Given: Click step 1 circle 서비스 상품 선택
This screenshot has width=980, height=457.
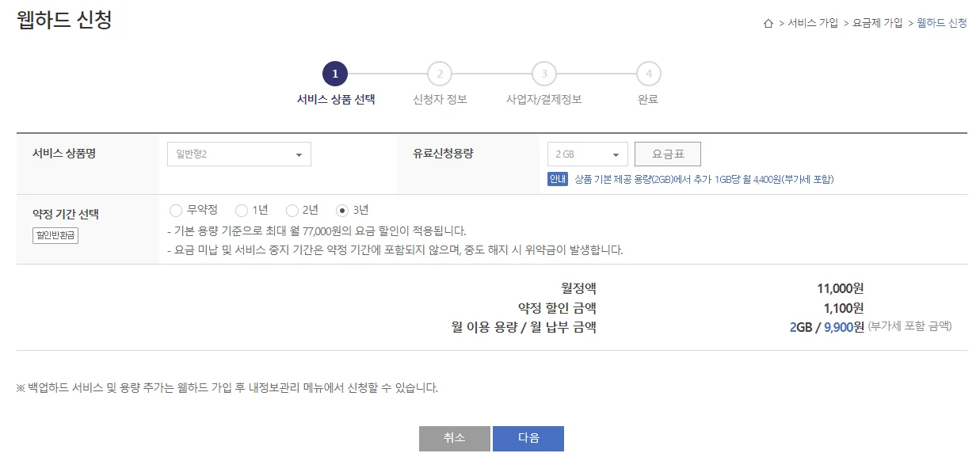Looking at the screenshot, I should [335, 73].
